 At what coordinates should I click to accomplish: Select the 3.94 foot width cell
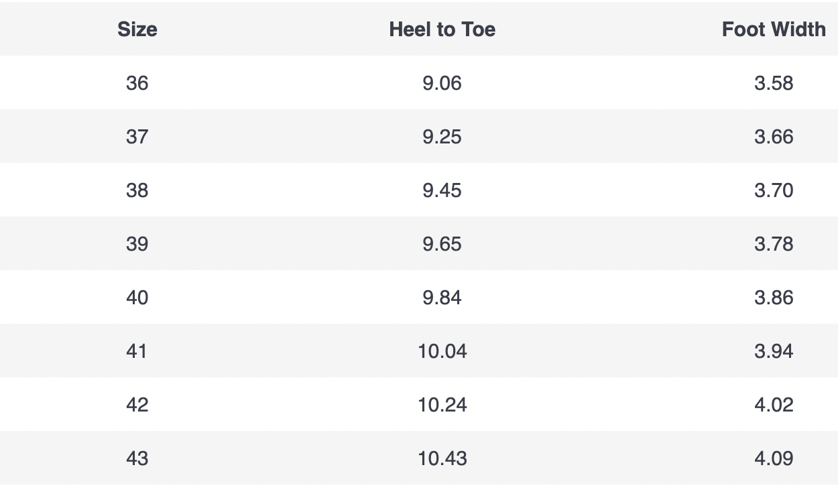(774, 351)
